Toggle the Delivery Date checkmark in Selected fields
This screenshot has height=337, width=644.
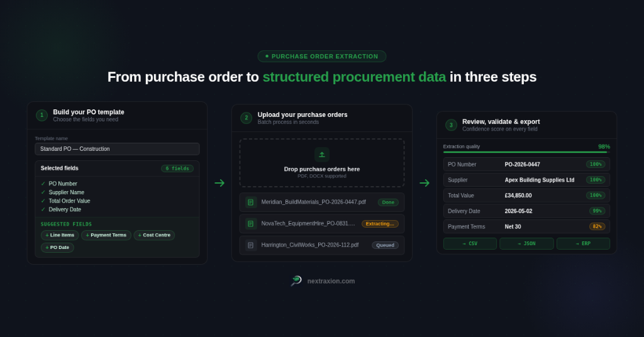point(43,209)
